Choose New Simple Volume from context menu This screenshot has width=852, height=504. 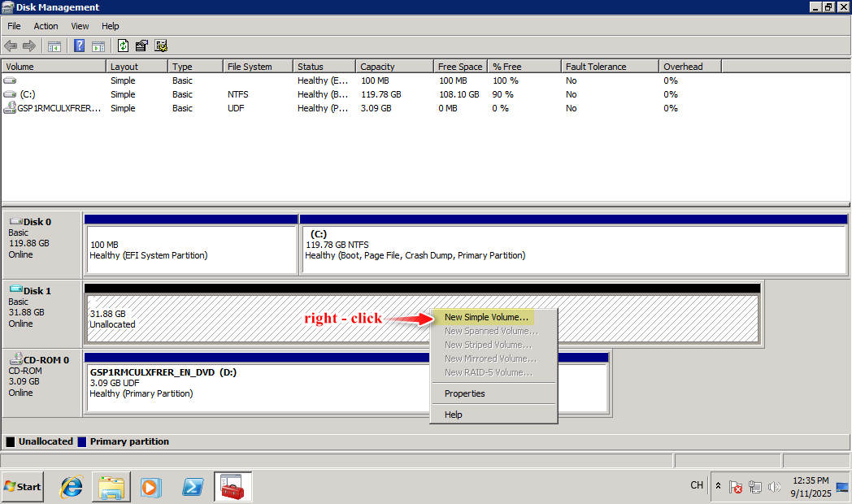pyautogui.click(x=486, y=317)
